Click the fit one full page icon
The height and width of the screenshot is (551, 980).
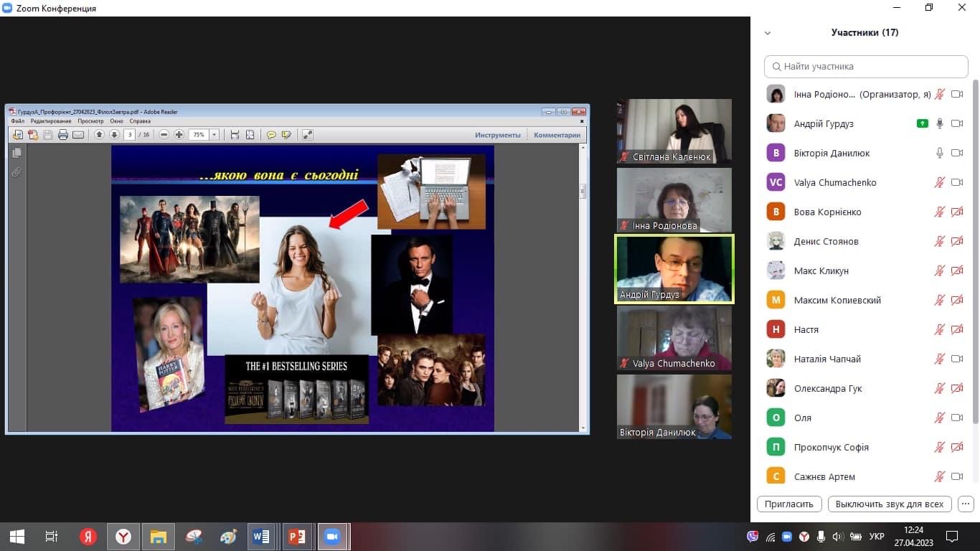pyautogui.click(x=250, y=135)
